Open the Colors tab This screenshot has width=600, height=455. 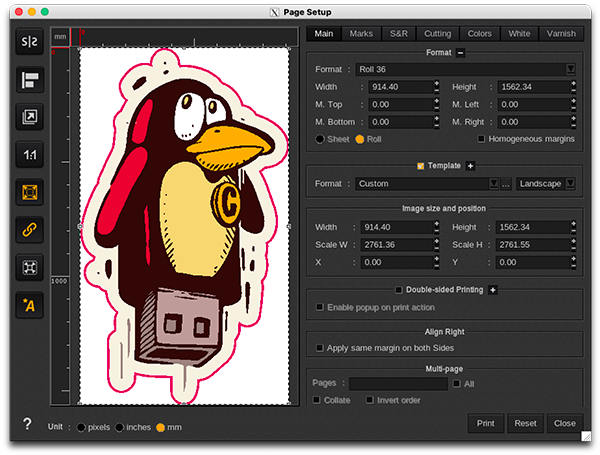479,34
